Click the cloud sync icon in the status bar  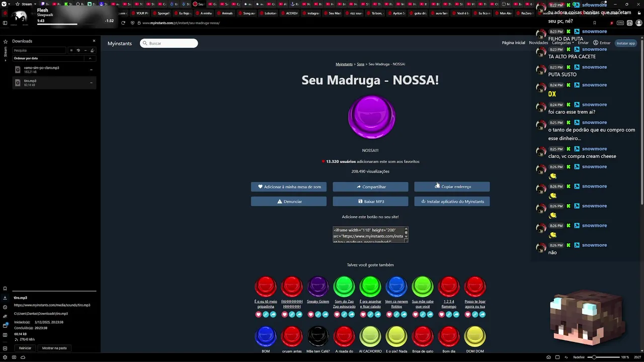pos(23,357)
